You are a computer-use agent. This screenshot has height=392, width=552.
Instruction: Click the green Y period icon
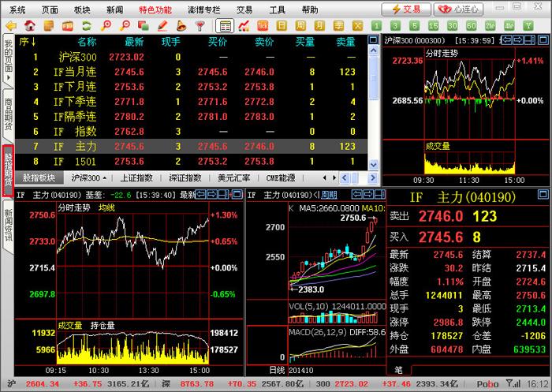point(528,26)
